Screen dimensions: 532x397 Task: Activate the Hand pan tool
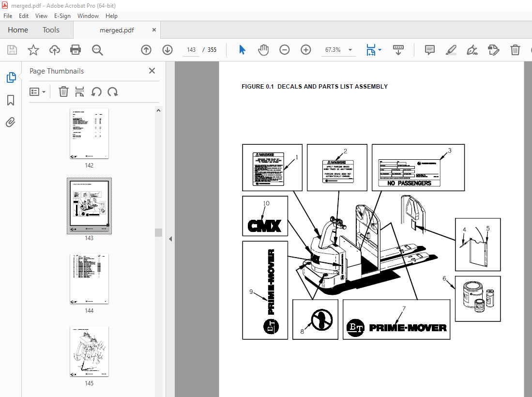[x=263, y=50]
